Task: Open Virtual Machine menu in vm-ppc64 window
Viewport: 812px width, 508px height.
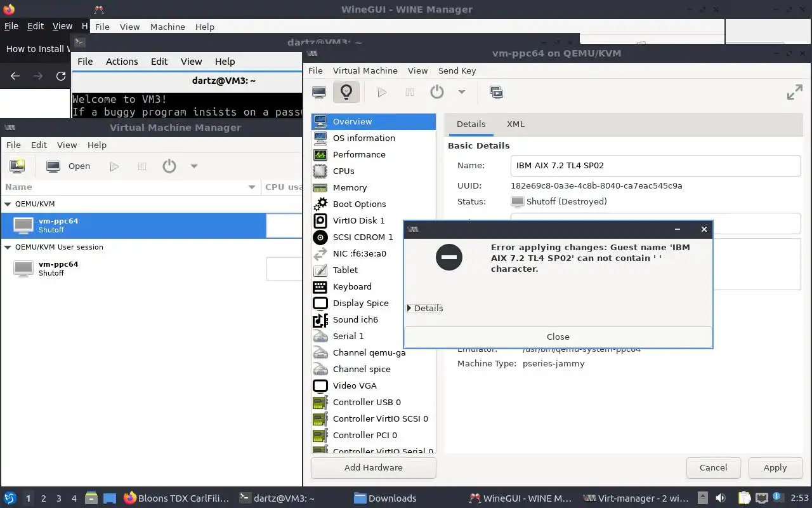Action: tap(365, 70)
